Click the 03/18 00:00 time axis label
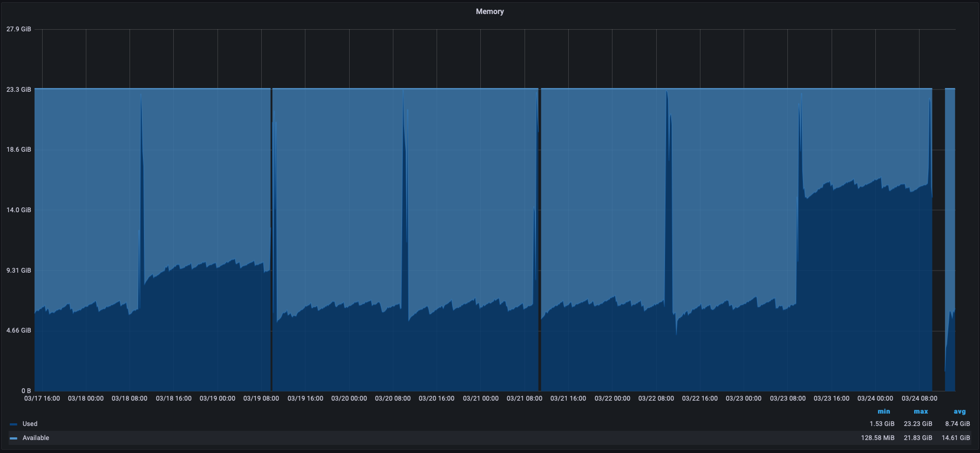 point(86,398)
